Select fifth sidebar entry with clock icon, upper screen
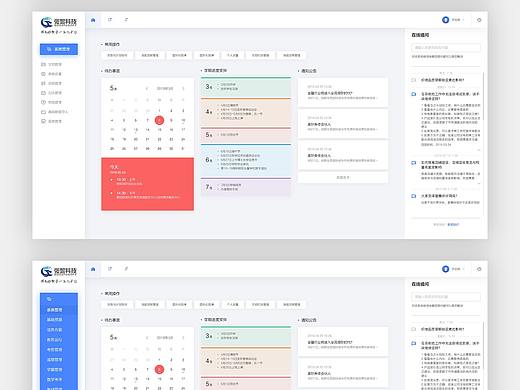Image resolution: width=520 pixels, height=390 pixels. (51, 102)
